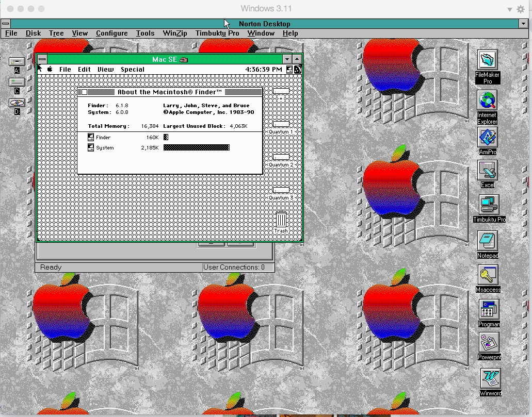This screenshot has width=532, height=417.
Task: Click the Timbuktu icon in Mac menu bar
Action: [x=298, y=70]
